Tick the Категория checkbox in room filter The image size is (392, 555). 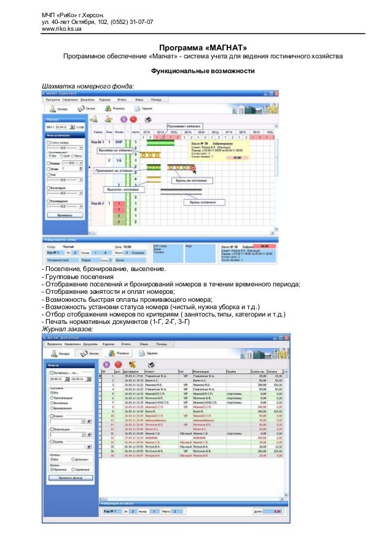coord(49,188)
